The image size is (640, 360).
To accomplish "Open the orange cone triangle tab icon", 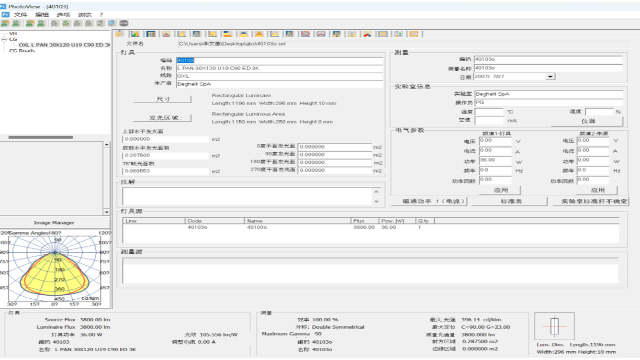I will (259, 34).
